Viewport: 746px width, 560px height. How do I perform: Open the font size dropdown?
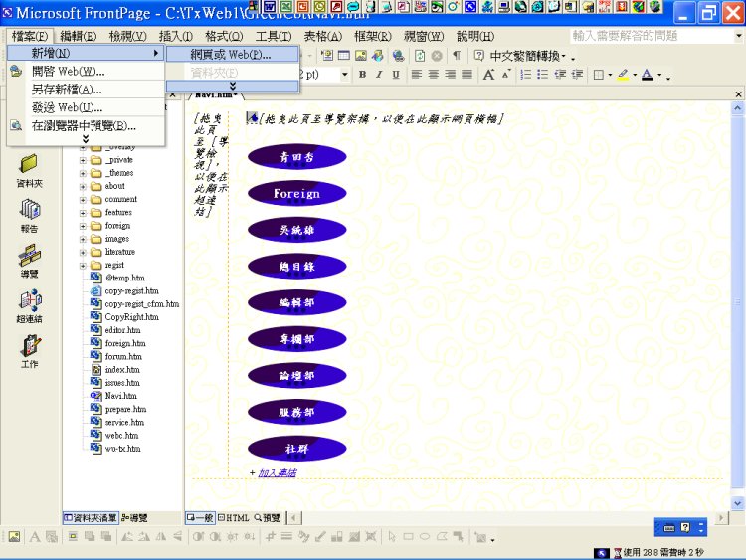point(344,75)
